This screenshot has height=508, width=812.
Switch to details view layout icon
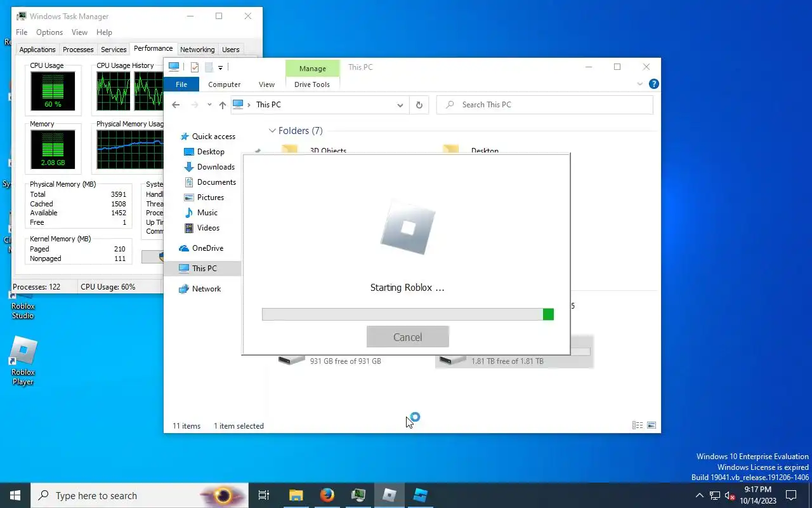[637, 425]
